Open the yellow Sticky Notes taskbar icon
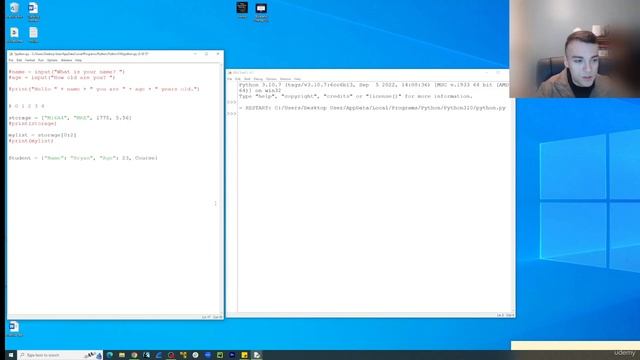The height and width of the screenshot is (360, 640). click(x=244, y=355)
